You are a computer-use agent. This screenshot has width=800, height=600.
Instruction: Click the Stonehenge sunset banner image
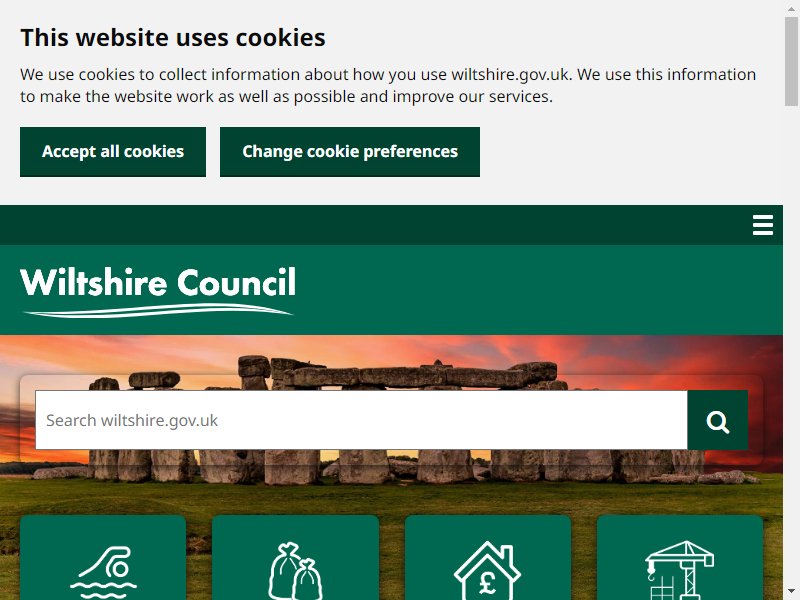[x=391, y=357]
